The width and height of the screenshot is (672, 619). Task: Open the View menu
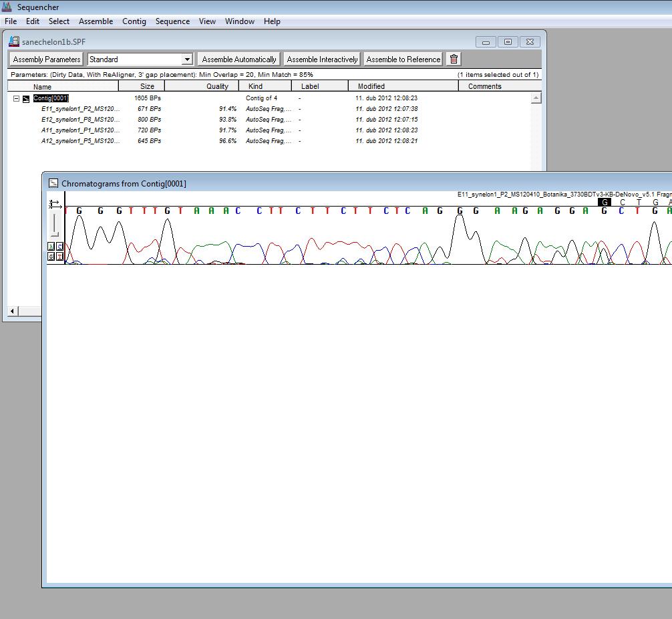[207, 21]
